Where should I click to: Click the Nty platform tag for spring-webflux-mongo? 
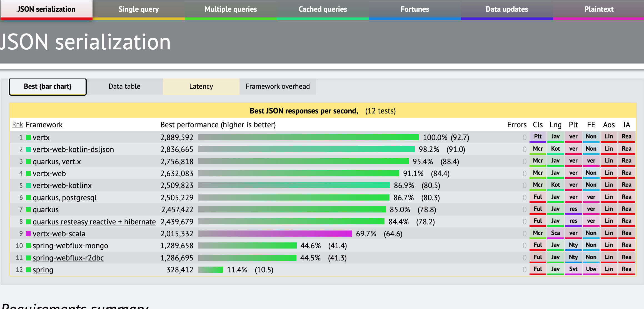pyautogui.click(x=573, y=245)
